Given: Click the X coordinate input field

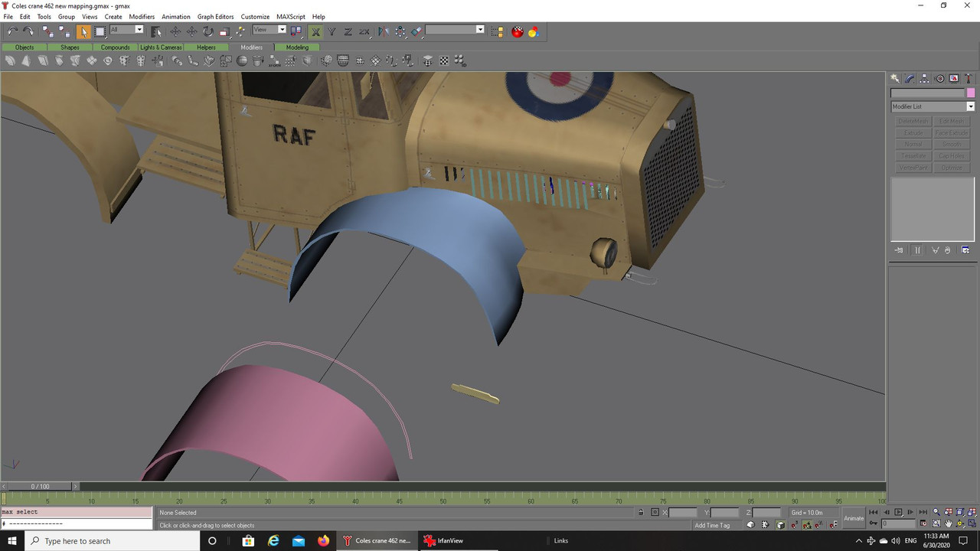Looking at the screenshot, I should click(x=683, y=513).
